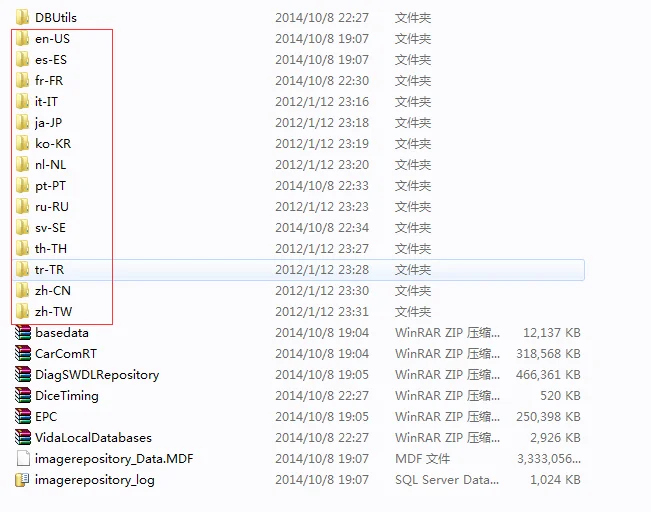The image size is (651, 512).
Task: Click the ru-RU folder icon
Action: tap(22, 206)
